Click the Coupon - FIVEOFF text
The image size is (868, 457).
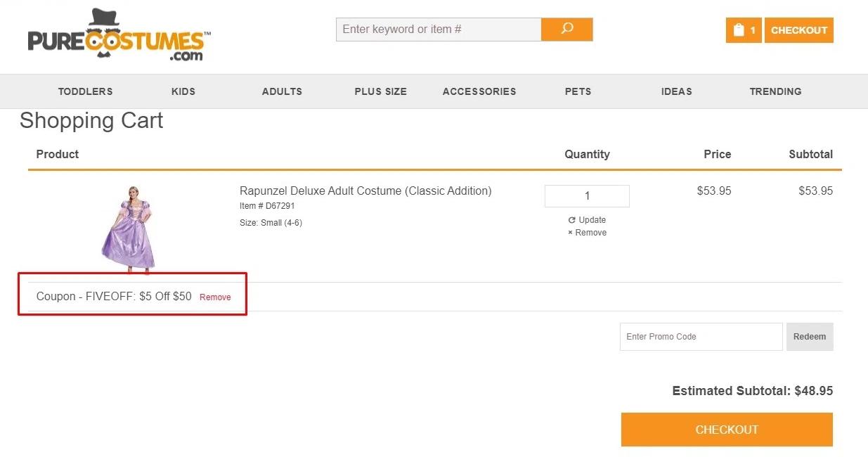(x=114, y=297)
